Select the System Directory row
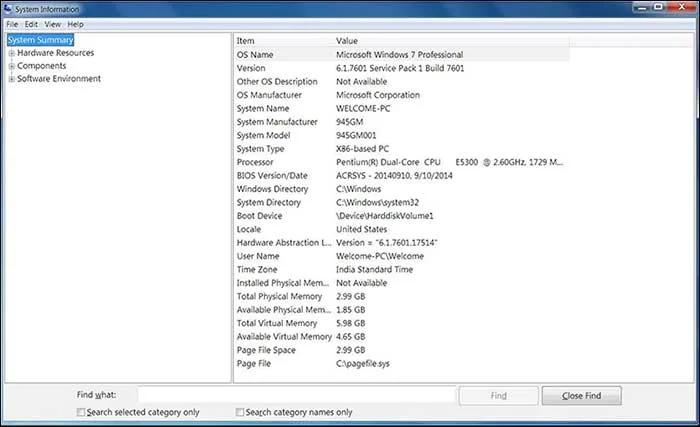 (402, 202)
